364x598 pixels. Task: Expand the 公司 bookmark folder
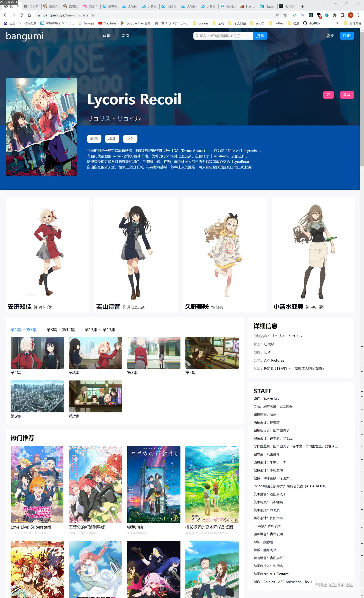218,23
